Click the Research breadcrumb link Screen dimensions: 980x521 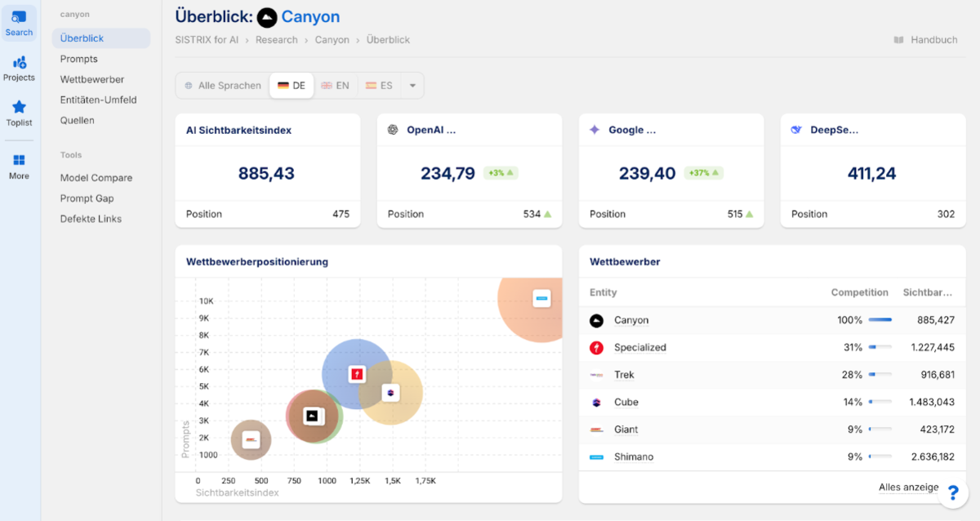276,40
